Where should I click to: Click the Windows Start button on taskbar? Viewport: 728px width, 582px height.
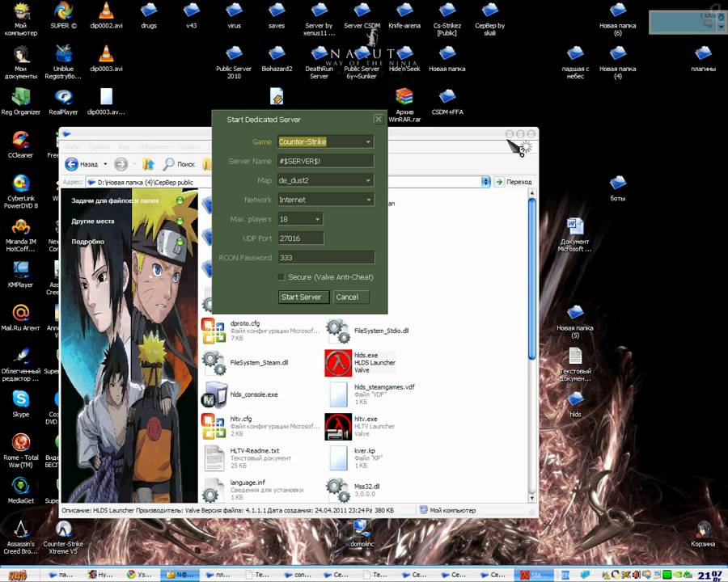18,575
